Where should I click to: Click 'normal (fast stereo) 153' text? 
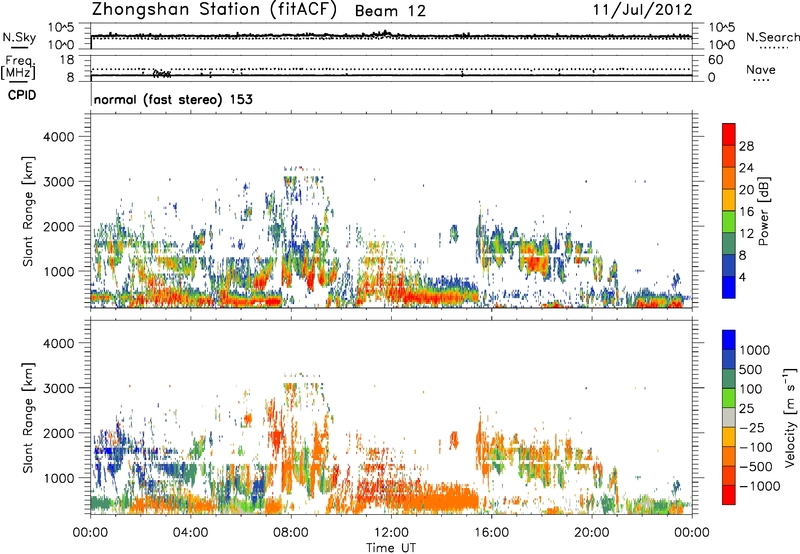point(173,99)
